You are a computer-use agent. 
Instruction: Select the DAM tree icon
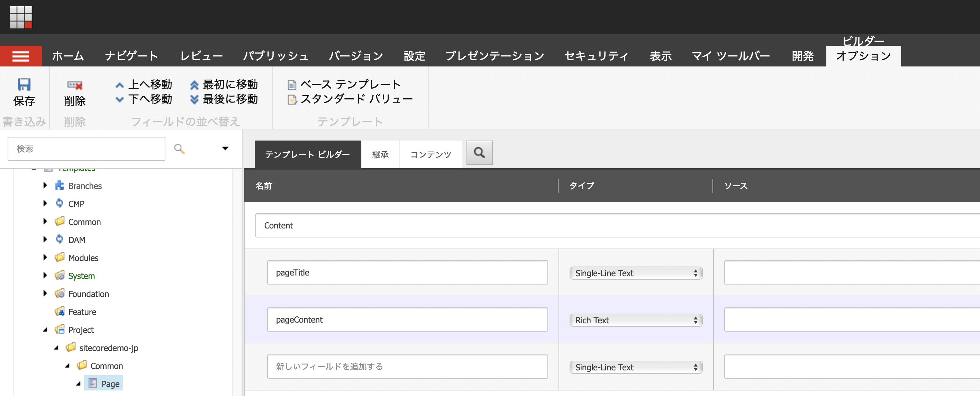pos(60,240)
